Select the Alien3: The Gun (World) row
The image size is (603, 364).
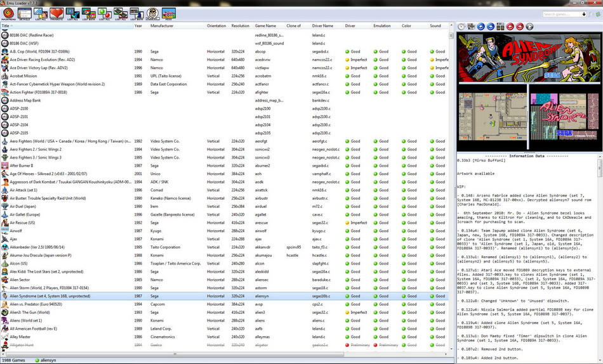coord(224,313)
